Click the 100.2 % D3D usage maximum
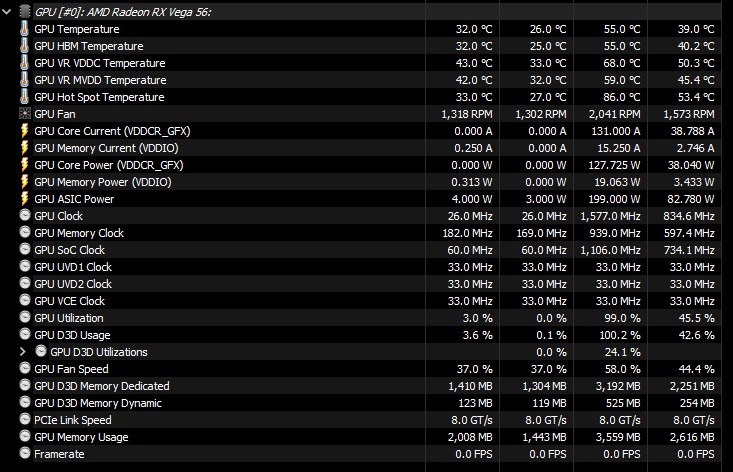This screenshot has height=472, width=733. [620, 335]
